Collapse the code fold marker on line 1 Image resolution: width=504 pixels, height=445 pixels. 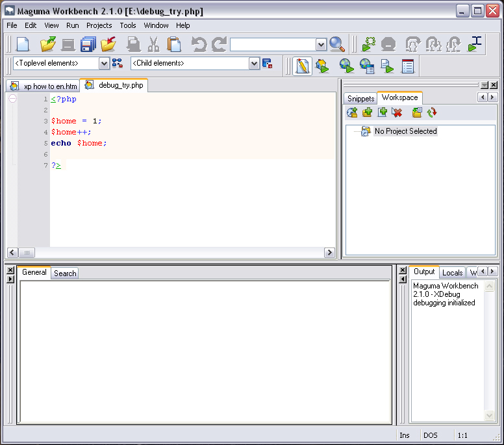coord(12,98)
